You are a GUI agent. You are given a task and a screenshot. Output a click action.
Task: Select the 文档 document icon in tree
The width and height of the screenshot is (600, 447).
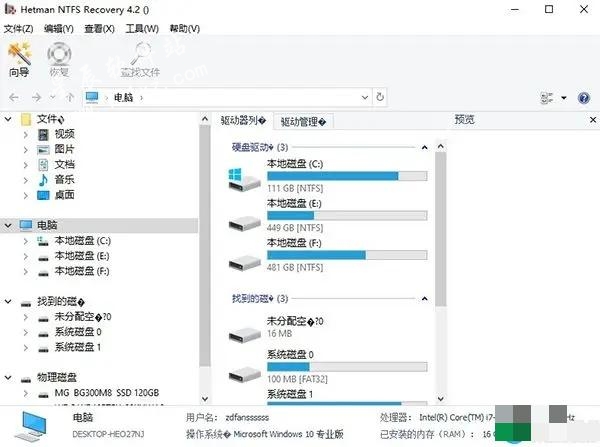pyautogui.click(x=43, y=165)
